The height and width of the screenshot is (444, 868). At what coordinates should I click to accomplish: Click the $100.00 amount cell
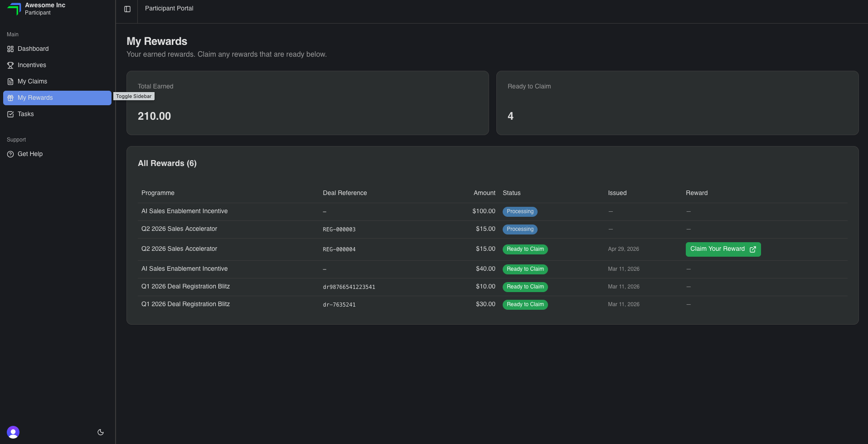(x=484, y=211)
